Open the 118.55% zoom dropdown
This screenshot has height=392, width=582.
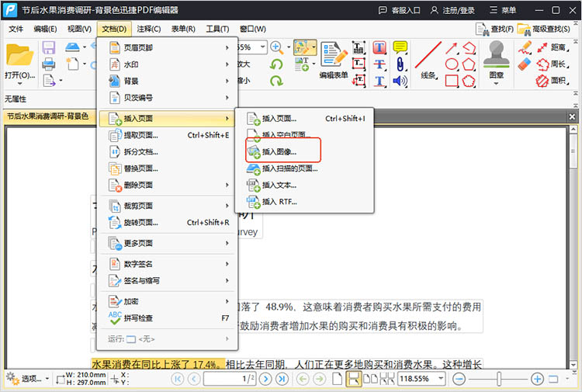[441, 379]
